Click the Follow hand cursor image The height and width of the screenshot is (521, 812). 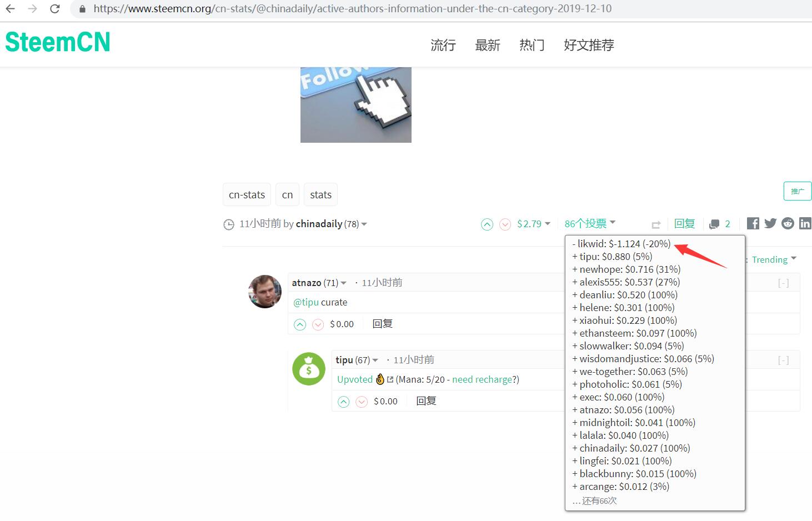(356, 105)
